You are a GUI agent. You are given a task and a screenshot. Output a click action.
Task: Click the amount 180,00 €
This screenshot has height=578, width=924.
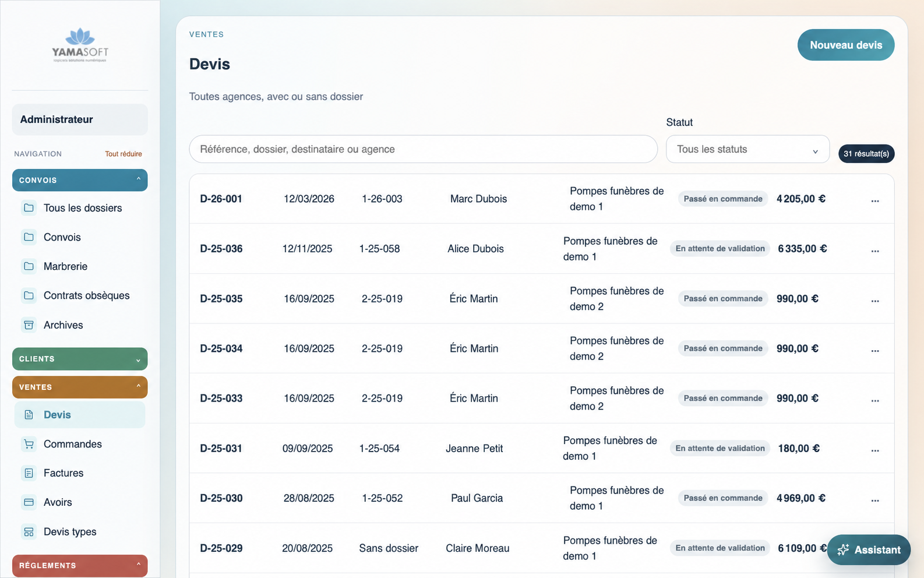point(799,449)
